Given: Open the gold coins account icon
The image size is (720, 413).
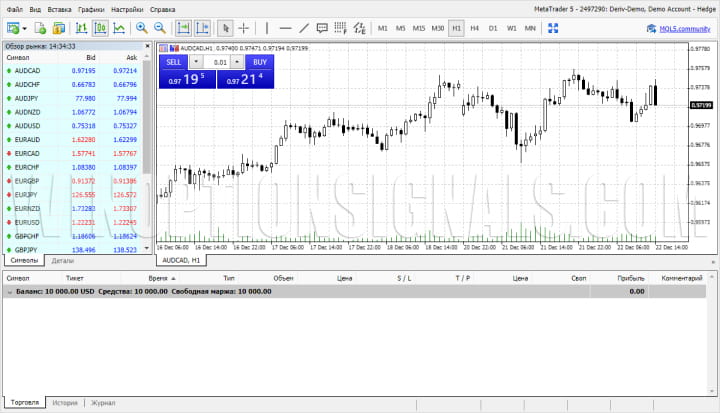Looking at the screenshot, I should pos(59,28).
